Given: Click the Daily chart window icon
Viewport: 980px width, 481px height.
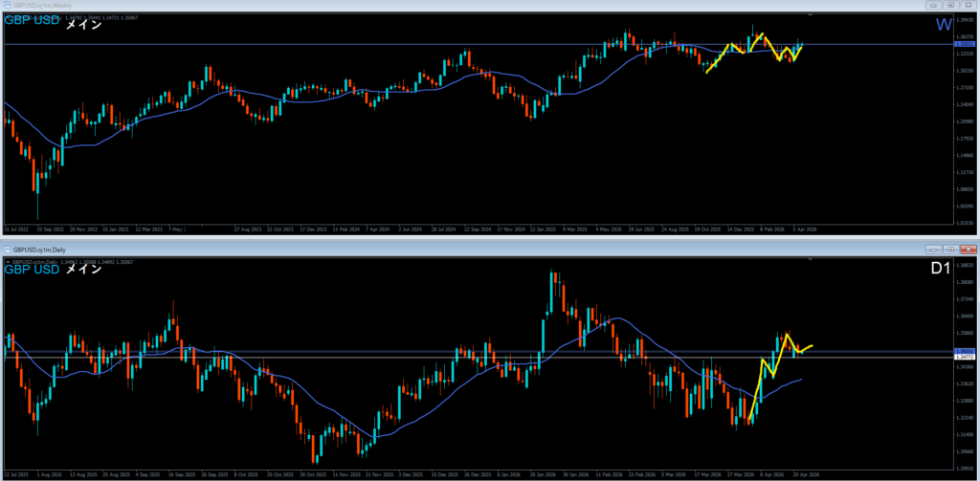Looking at the screenshot, I should [x=8, y=249].
